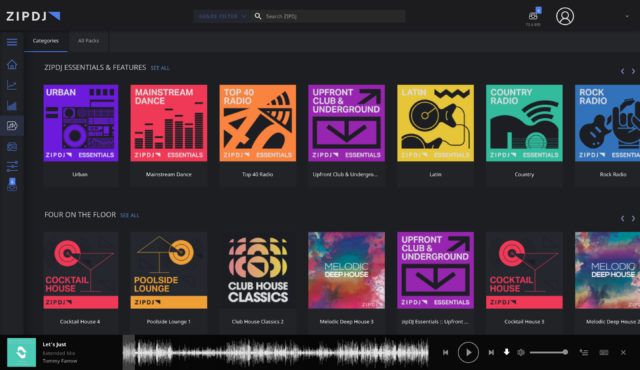The width and height of the screenshot is (640, 370).
Task: Open the user profile avatar
Action: click(565, 16)
